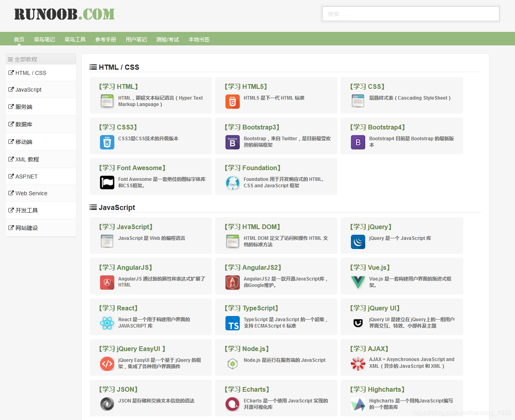Screen dimensions: 515x420
Task: Click the orange HTML5 shield icon
Action: 233,101
